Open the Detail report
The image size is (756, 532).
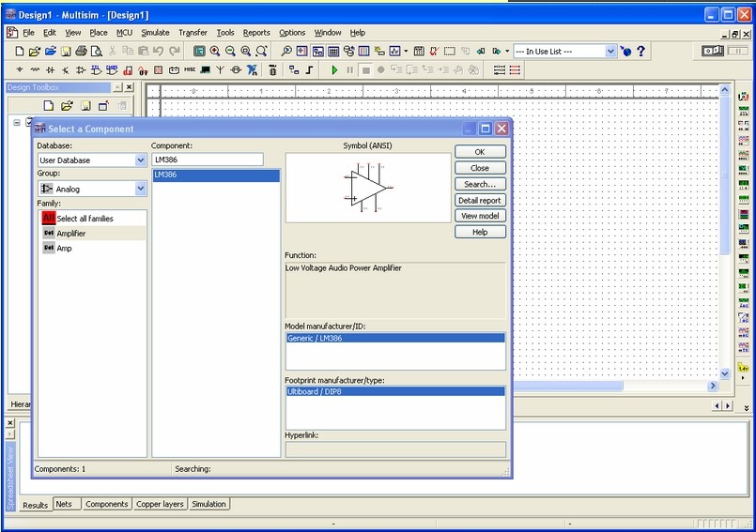click(x=480, y=200)
